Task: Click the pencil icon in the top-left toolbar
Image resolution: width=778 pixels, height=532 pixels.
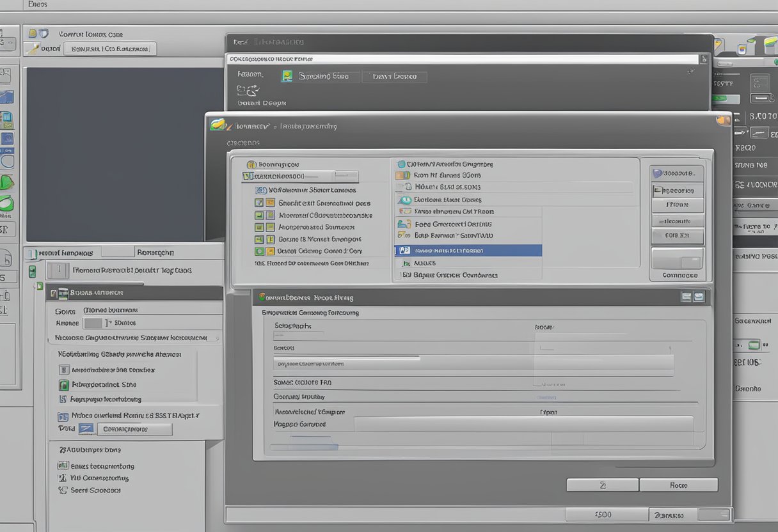Action: [x=32, y=49]
